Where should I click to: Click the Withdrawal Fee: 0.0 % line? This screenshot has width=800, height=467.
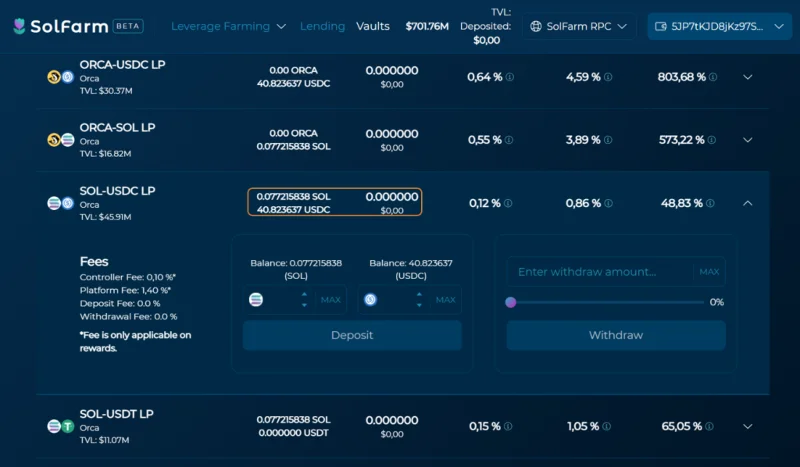pos(129,317)
